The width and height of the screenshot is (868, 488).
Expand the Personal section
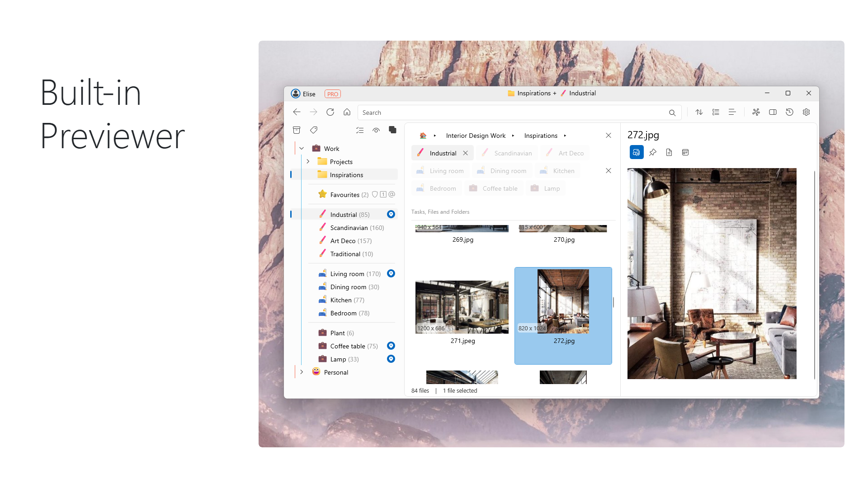pyautogui.click(x=302, y=372)
